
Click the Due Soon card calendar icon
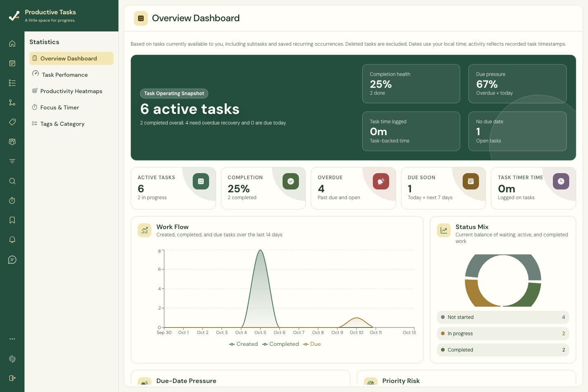471,181
